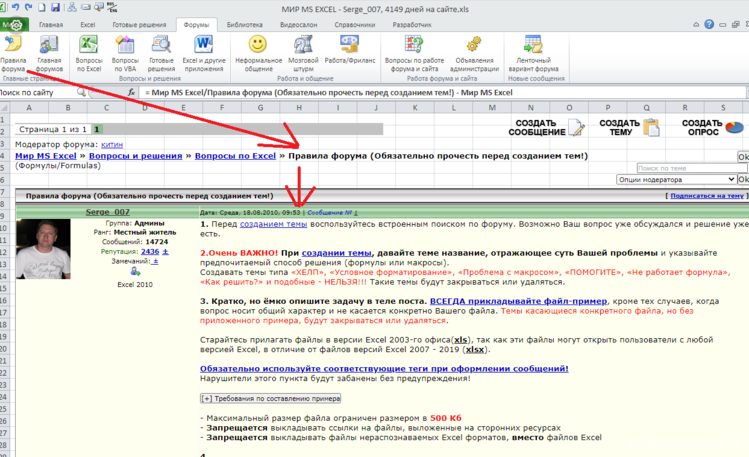Screen dimensions: 749x457
Task: Switch to the Excel ribbon tab
Action: pos(87,25)
